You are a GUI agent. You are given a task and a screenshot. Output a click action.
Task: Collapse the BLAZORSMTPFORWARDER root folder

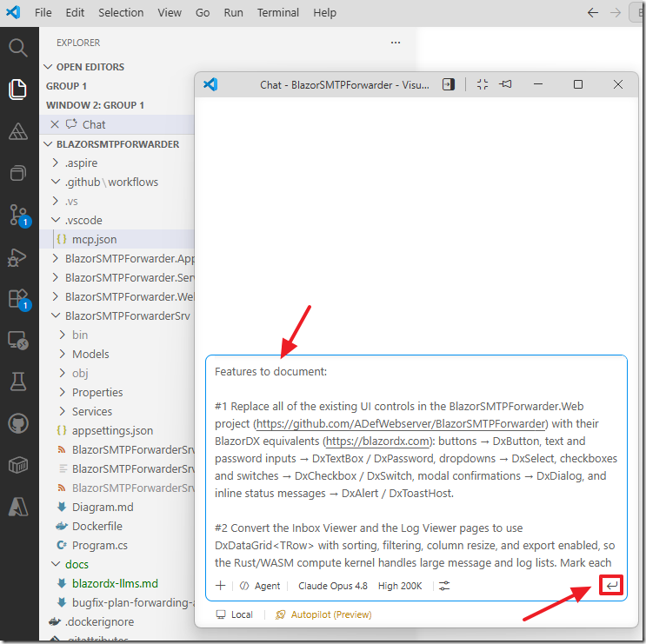click(48, 144)
